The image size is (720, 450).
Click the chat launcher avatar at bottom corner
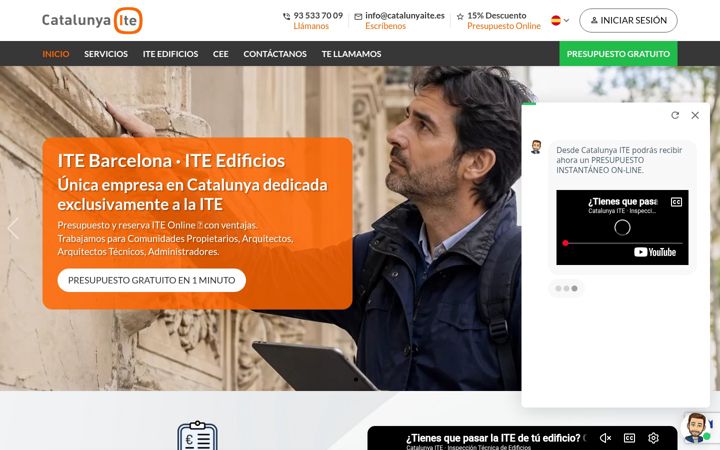pyautogui.click(x=697, y=428)
